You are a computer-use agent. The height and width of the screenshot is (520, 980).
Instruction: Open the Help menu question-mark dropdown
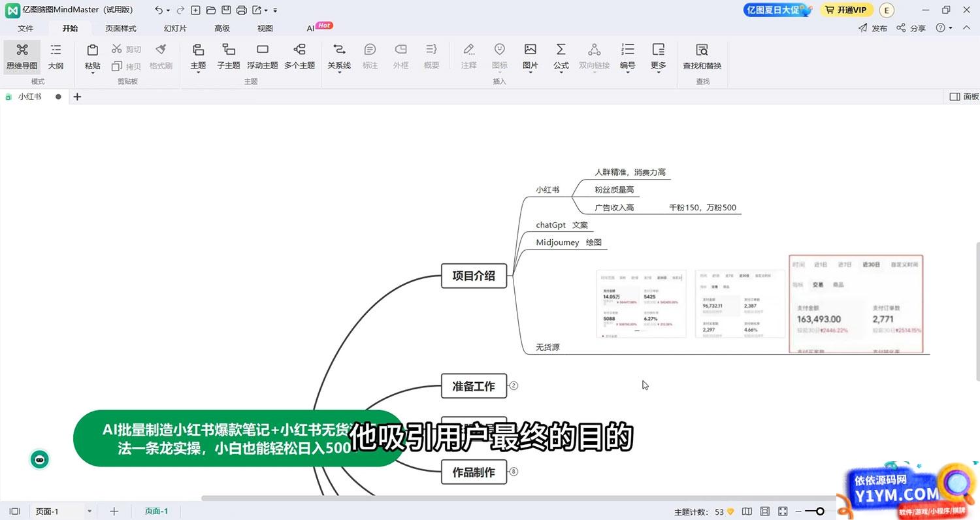click(x=944, y=28)
